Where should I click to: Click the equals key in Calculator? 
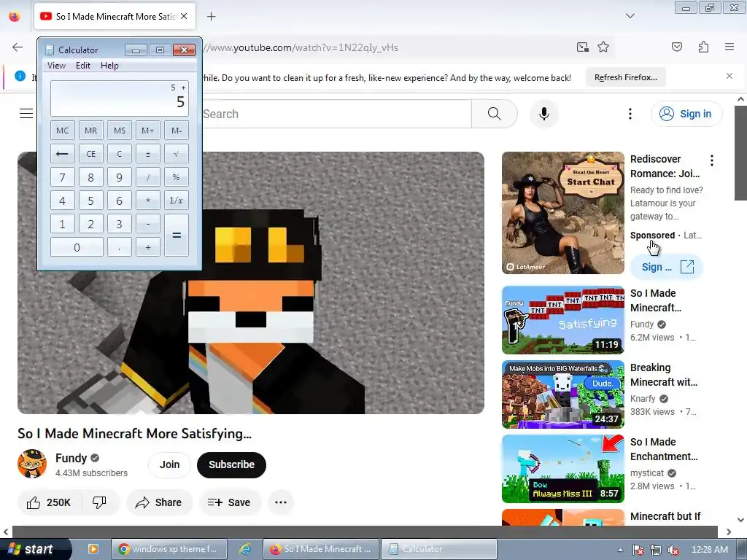pos(177,236)
